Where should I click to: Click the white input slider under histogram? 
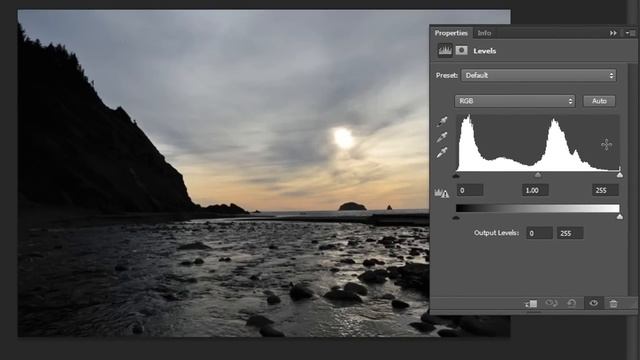(620, 175)
